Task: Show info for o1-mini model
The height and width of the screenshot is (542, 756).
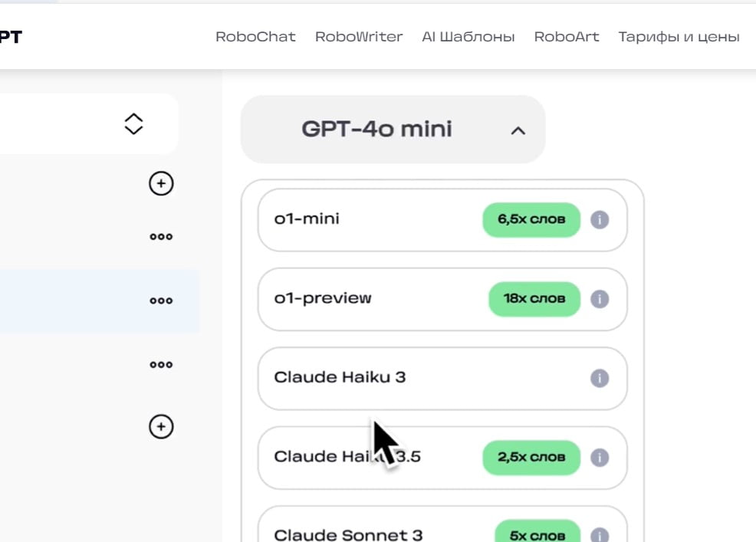Action: [600, 220]
